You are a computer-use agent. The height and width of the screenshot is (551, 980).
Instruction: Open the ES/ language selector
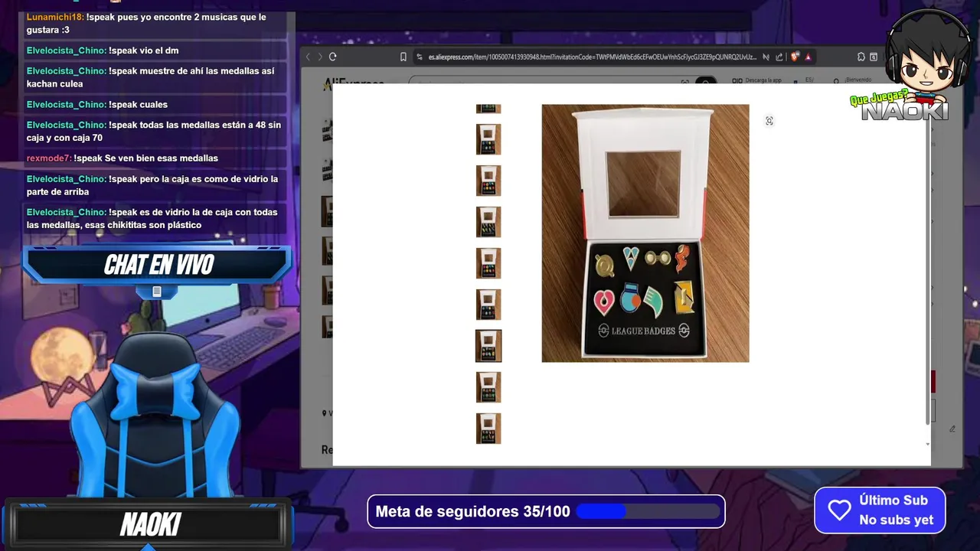click(810, 80)
